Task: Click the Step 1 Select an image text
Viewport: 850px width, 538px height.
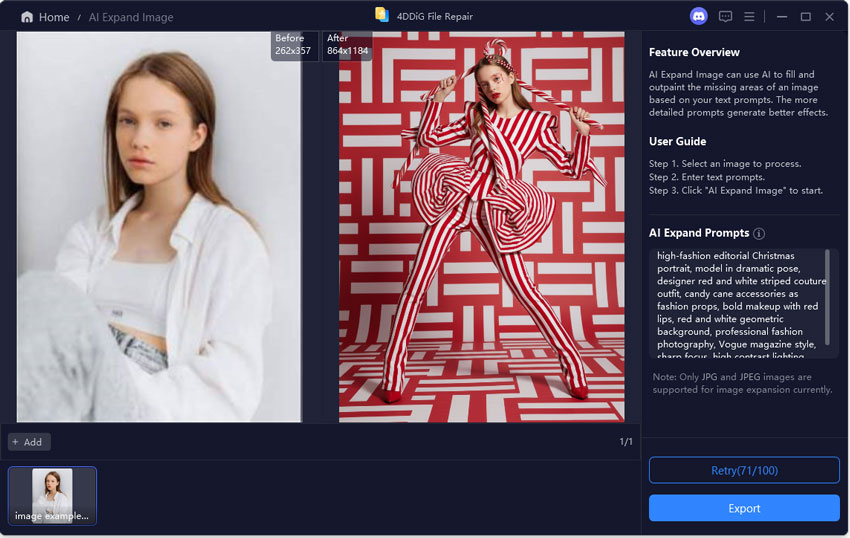Action: (x=725, y=164)
